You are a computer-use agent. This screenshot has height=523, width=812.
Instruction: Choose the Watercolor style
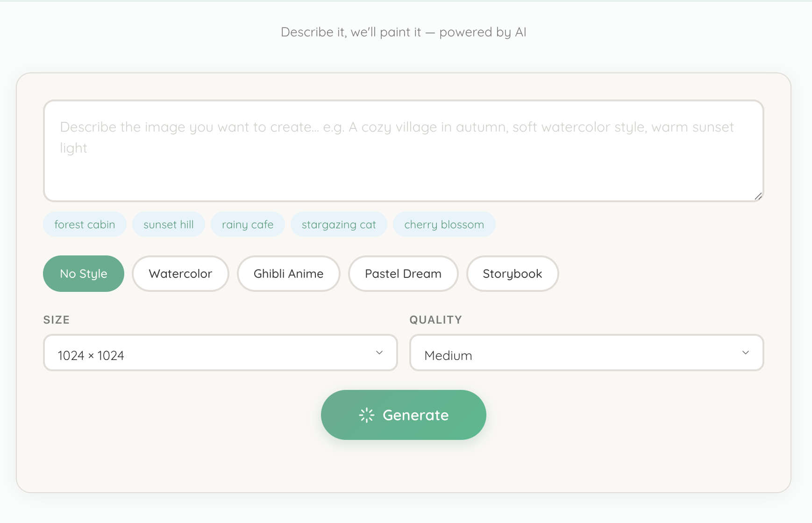(180, 274)
